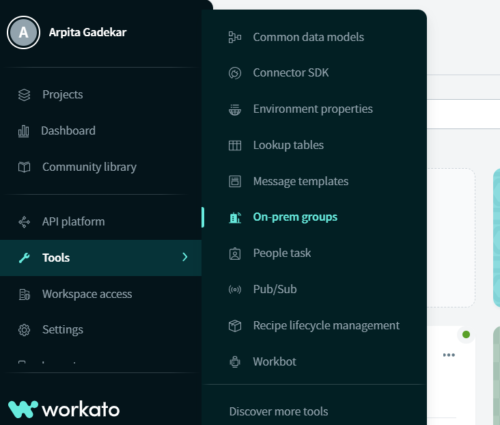Viewport: 500px width, 425px height.
Task: Click the Workbot robot icon
Action: tap(235, 362)
